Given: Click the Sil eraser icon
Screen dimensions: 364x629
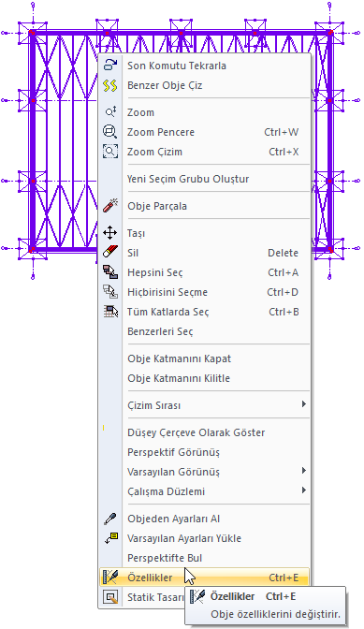Looking at the screenshot, I should coord(109,253).
